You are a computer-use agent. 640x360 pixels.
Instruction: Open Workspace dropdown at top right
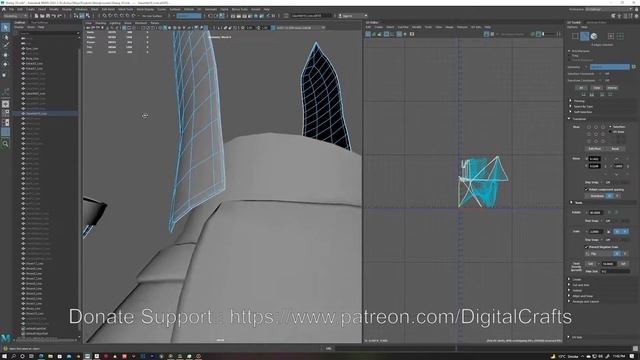(610, 9)
